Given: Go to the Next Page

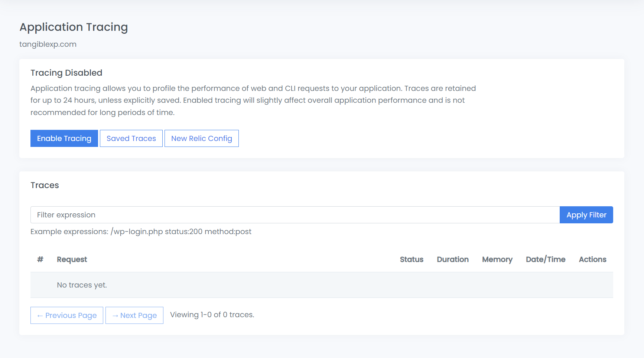Looking at the screenshot, I should (x=134, y=315).
